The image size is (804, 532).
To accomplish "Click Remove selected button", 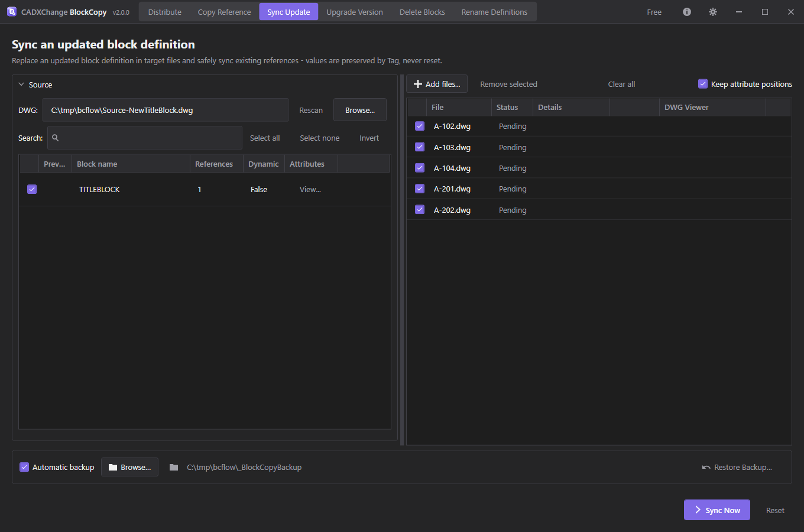I will (509, 84).
